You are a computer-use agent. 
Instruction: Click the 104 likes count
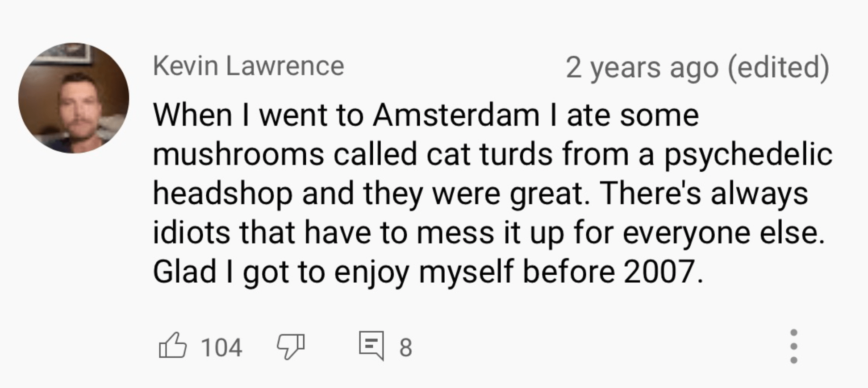pos(221,347)
